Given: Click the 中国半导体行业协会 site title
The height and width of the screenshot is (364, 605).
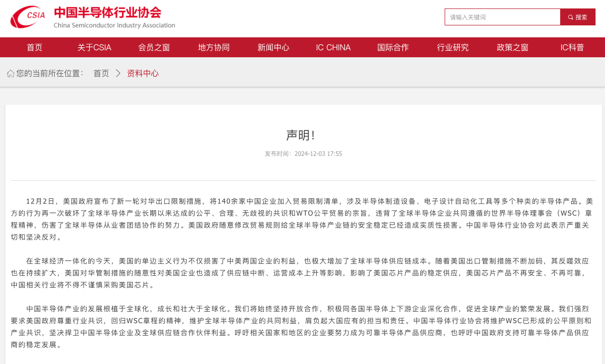Looking at the screenshot, I should click(x=108, y=12).
